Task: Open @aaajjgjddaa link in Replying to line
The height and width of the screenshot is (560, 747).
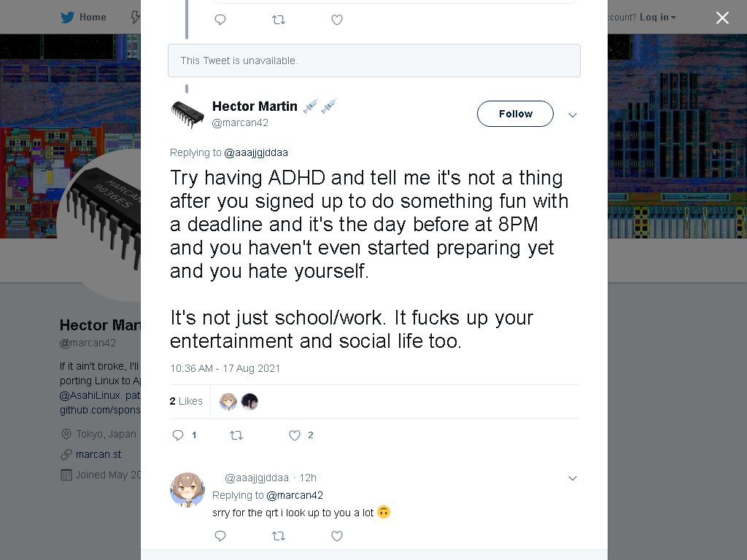Action: coord(256,153)
